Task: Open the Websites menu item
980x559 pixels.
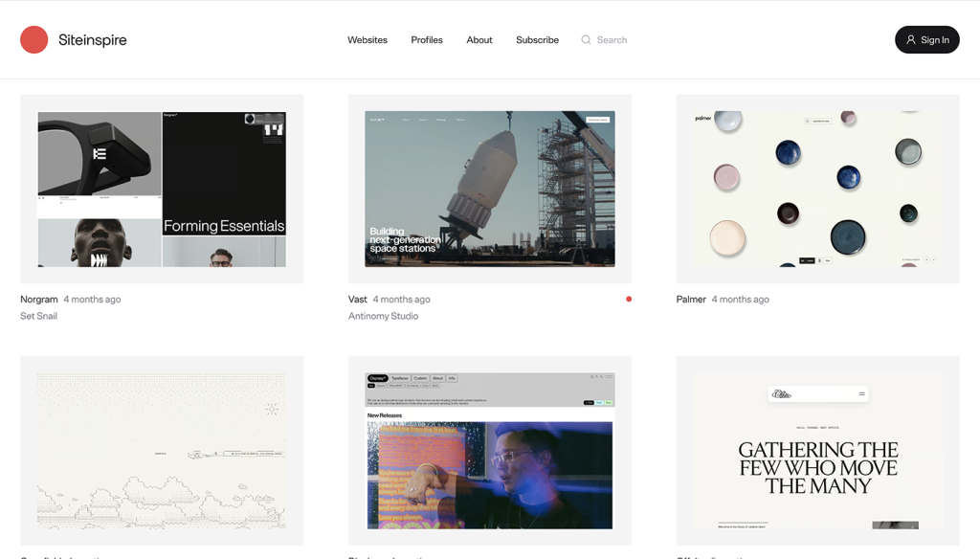Action: pos(367,40)
